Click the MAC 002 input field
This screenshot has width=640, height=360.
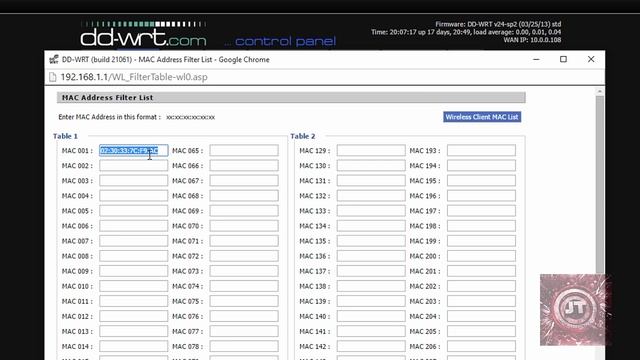click(133, 166)
